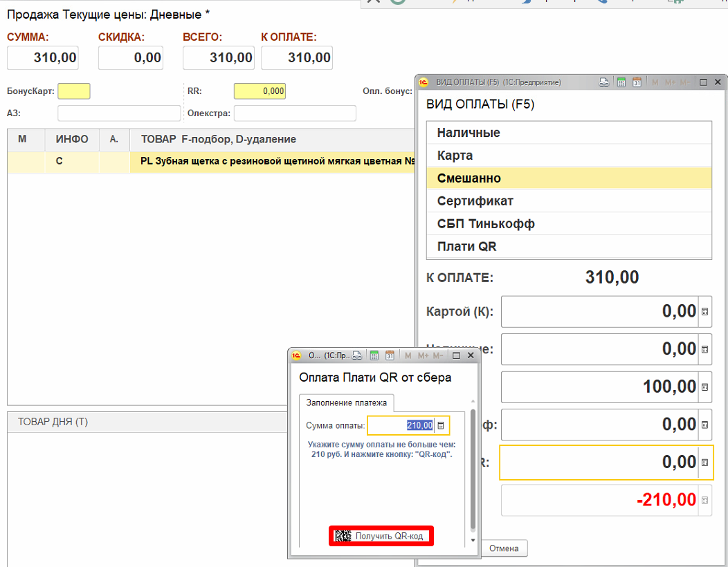Open calculator next to Сумма оплаты field
This screenshot has height=567, width=728.
point(441,425)
